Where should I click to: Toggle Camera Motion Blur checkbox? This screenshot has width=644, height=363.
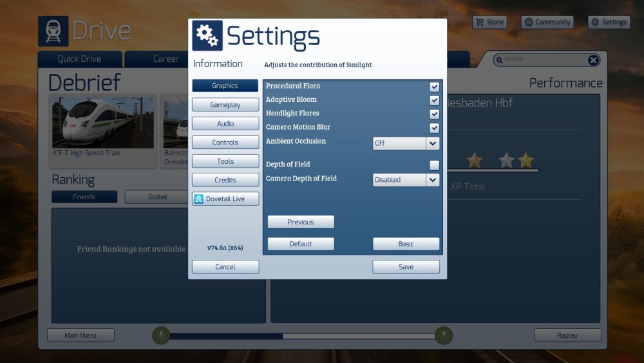click(x=434, y=128)
